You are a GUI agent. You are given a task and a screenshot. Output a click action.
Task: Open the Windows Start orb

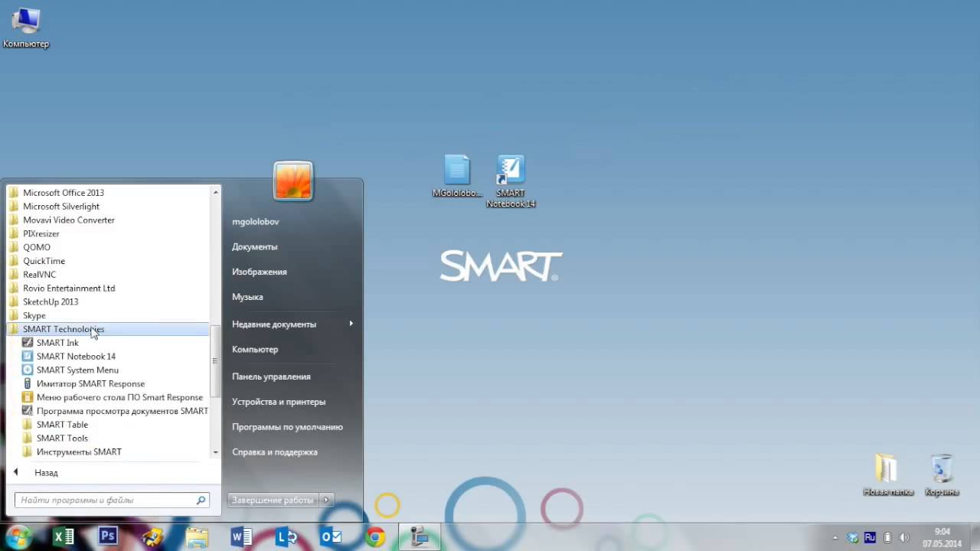(19, 536)
